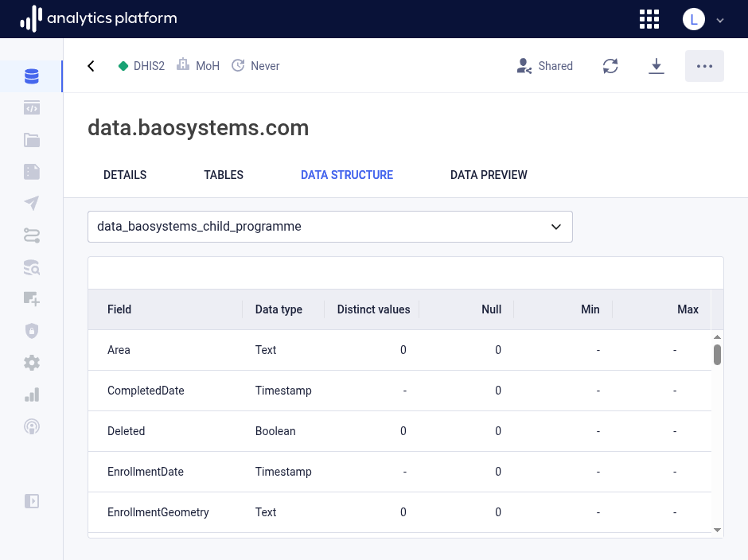Image resolution: width=748 pixels, height=560 pixels.
Task: Open the folder icon in the sidebar
Action: click(x=32, y=140)
